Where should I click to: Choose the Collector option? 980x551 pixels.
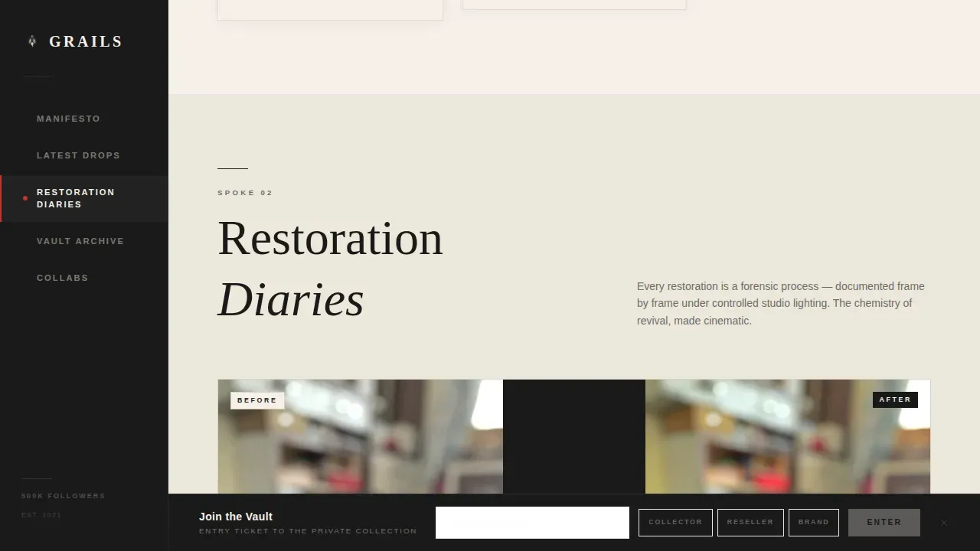[675, 523]
